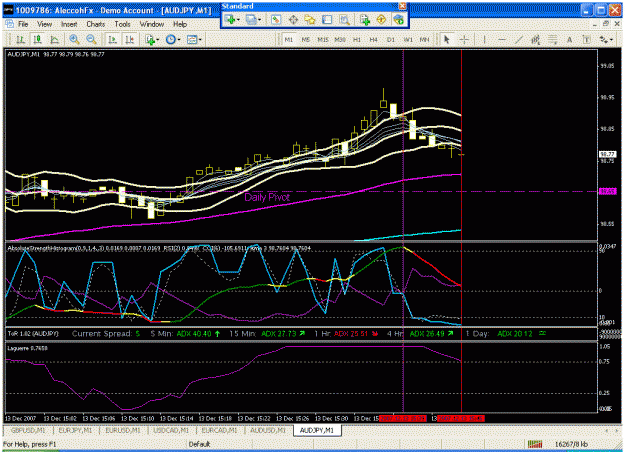Open the Window menu
The height and width of the screenshot is (452, 625).
click(x=151, y=24)
